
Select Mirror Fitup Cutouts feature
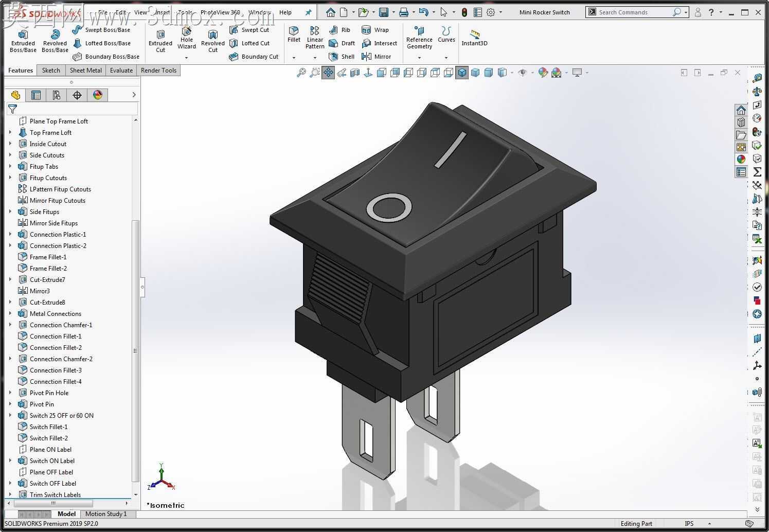coord(52,200)
